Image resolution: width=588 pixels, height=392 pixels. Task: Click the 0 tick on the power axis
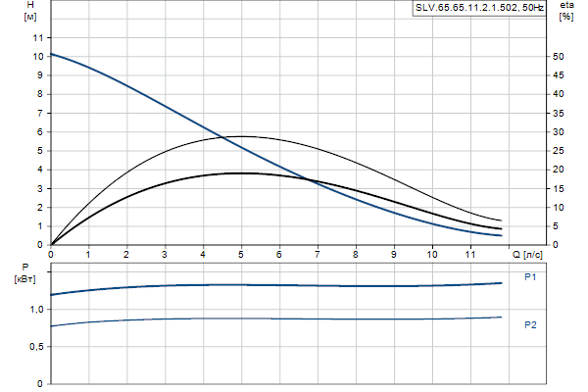tap(40, 384)
